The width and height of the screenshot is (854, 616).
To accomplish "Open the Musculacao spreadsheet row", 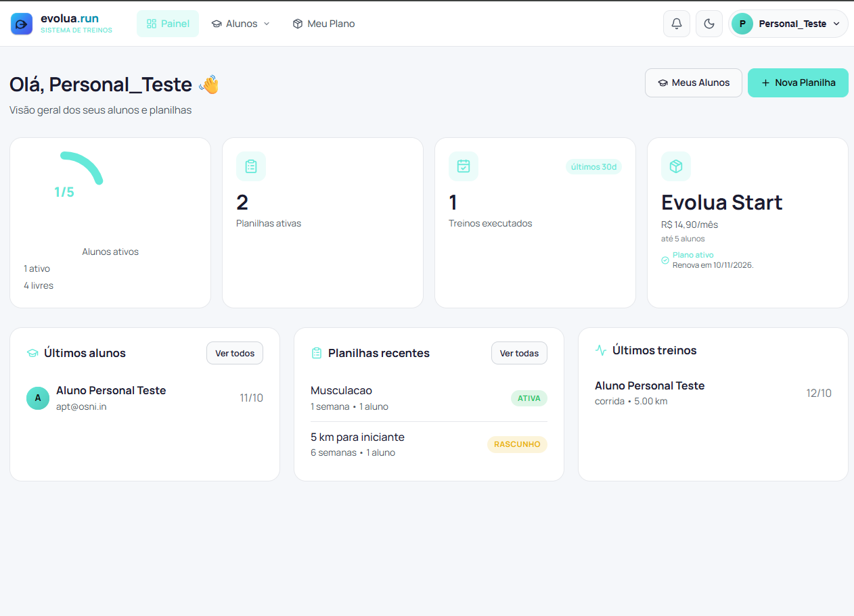I will tap(429, 398).
